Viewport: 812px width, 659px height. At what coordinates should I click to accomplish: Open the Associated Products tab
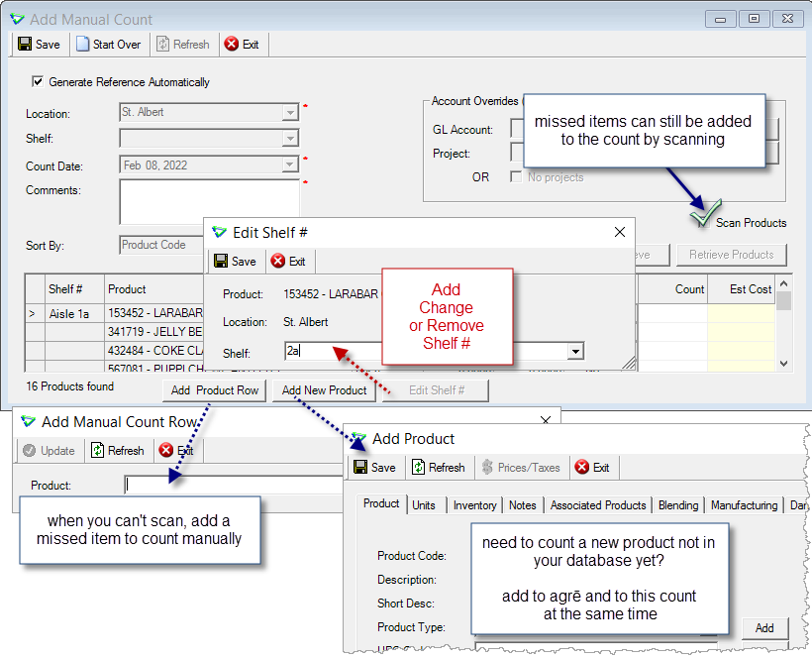coord(598,505)
